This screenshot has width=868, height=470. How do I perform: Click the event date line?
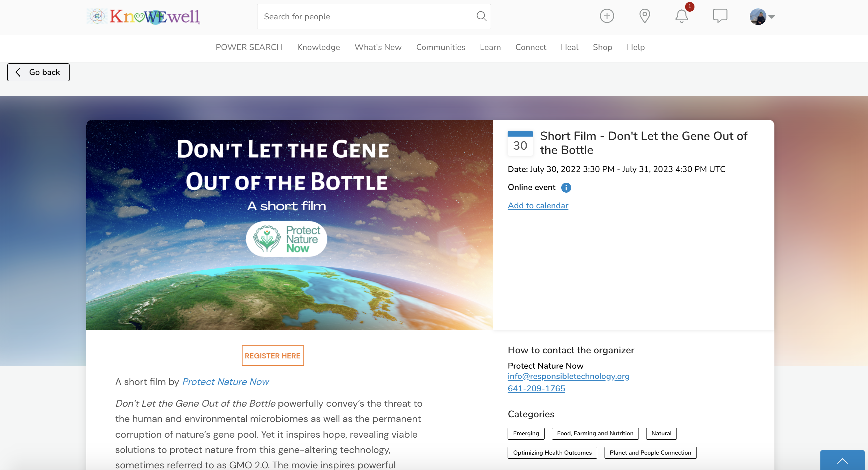(x=616, y=169)
